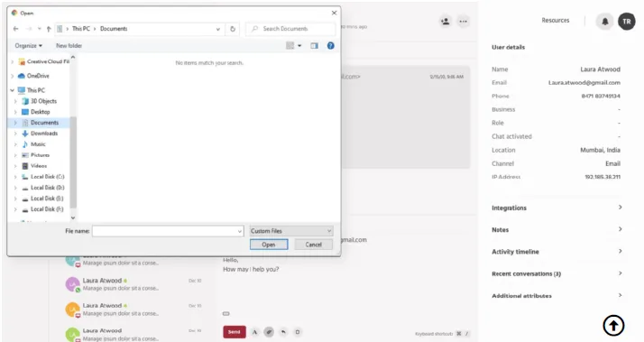Refresh the Documents folder view
Image resolution: width=644 pixels, height=342 pixels.
[x=233, y=29]
